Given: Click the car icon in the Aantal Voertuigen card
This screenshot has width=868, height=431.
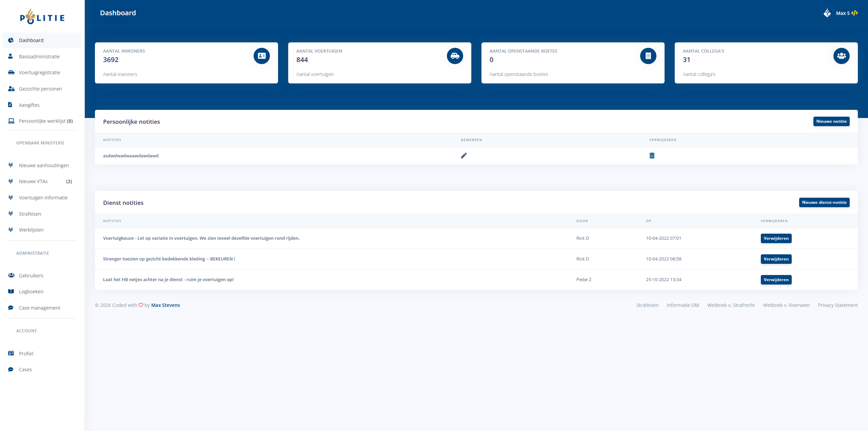Looking at the screenshot, I should (455, 56).
